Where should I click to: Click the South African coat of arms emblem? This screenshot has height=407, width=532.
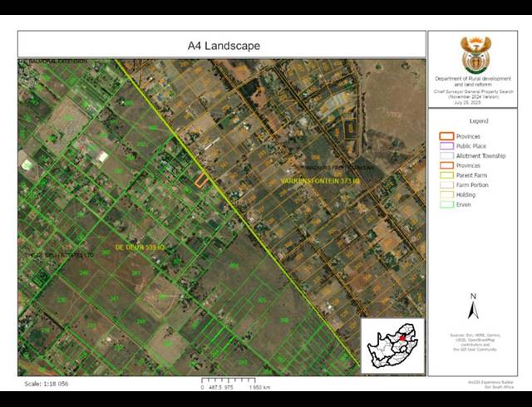[475, 55]
